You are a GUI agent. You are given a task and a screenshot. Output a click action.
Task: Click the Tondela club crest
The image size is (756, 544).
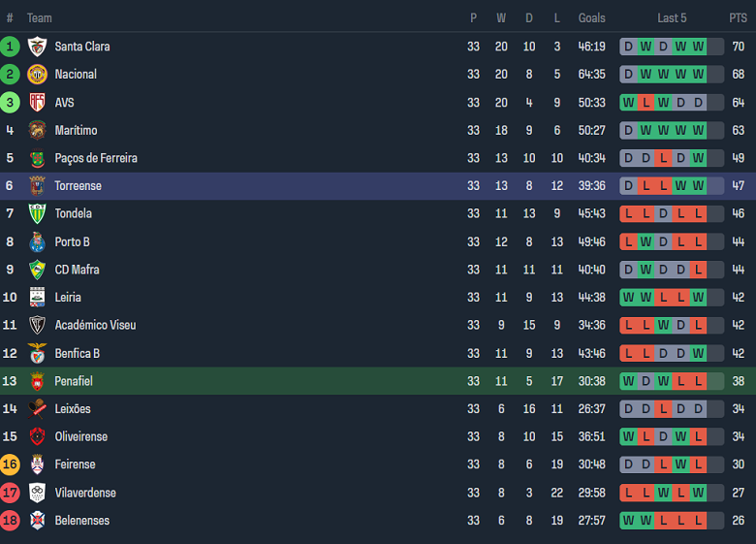click(37, 213)
